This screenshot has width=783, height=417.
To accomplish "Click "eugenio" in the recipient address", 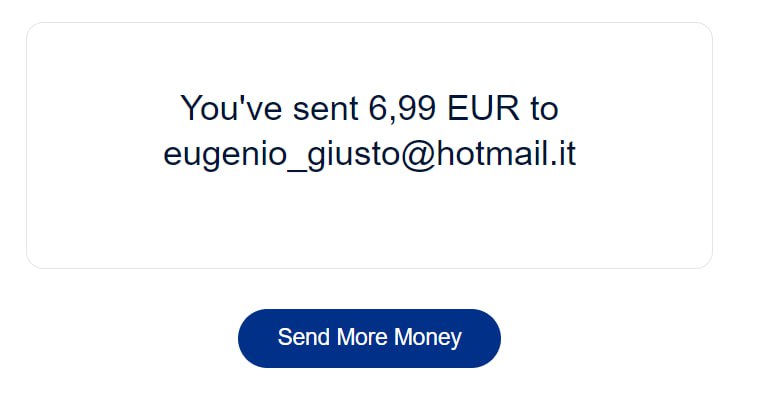I will [x=225, y=155].
